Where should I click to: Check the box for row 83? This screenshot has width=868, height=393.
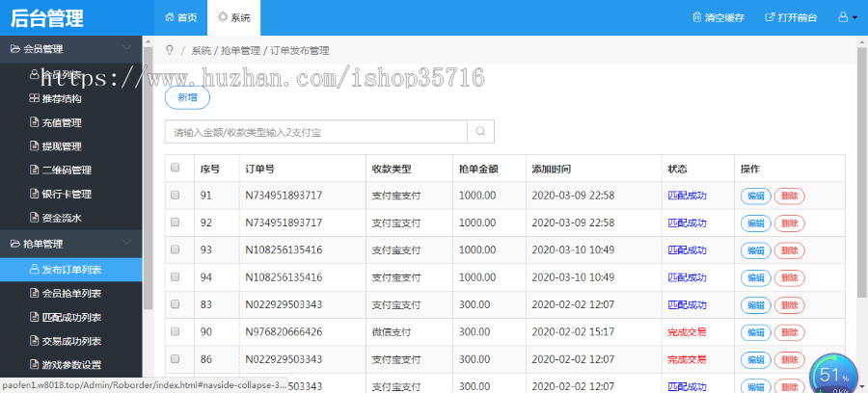click(175, 304)
